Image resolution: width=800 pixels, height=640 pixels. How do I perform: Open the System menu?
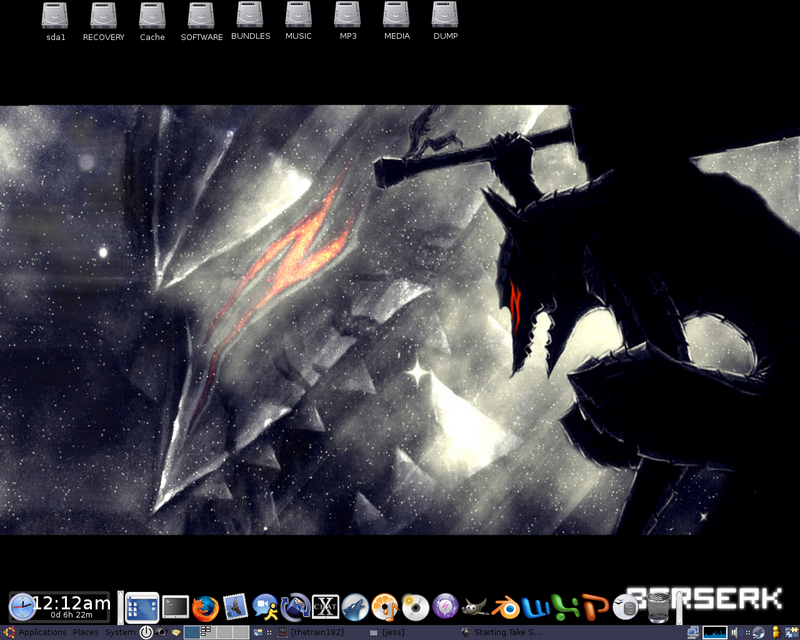click(x=120, y=632)
